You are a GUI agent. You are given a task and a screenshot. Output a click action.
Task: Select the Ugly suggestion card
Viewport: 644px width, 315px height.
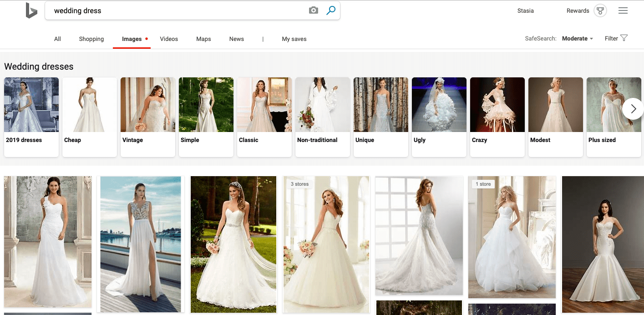click(x=439, y=117)
